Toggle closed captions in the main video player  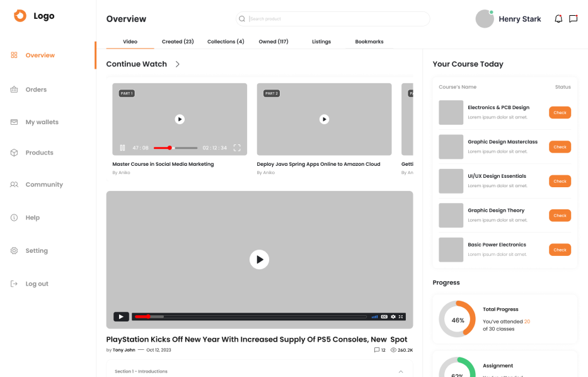click(x=384, y=316)
